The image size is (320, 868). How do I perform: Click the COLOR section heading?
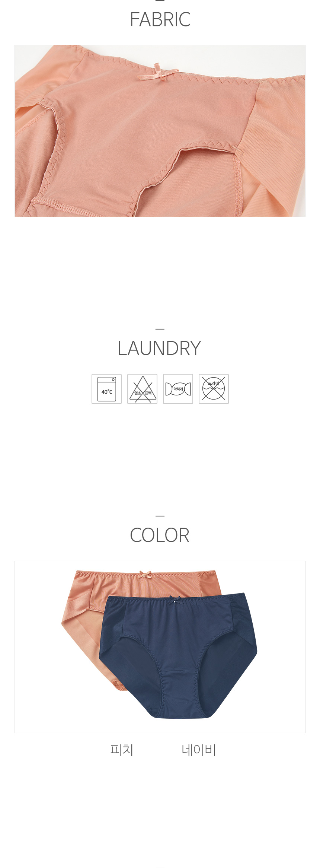tap(160, 535)
